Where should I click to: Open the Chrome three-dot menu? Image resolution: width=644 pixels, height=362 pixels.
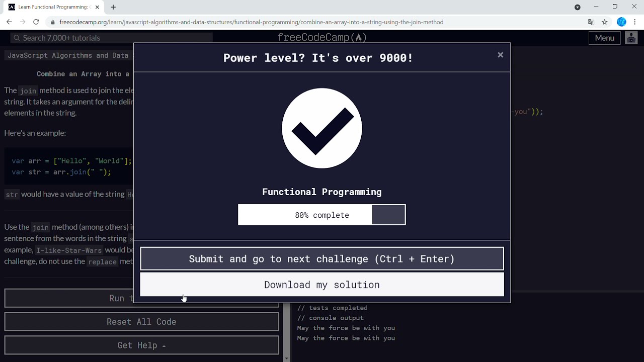[x=635, y=22]
